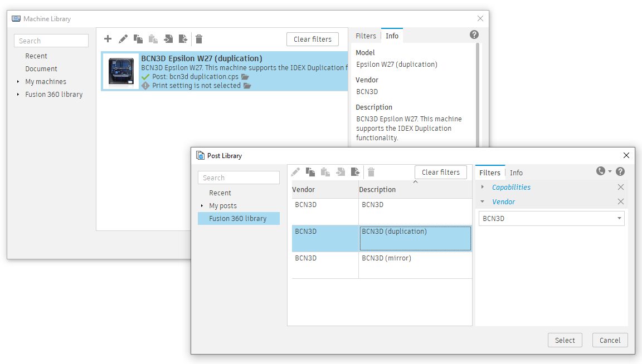Select Fusion 360 library in Machine Library sidebar

(53, 95)
